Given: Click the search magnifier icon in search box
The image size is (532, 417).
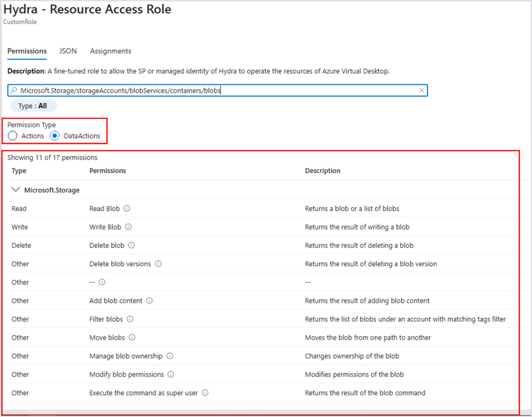Looking at the screenshot, I should (x=13, y=90).
